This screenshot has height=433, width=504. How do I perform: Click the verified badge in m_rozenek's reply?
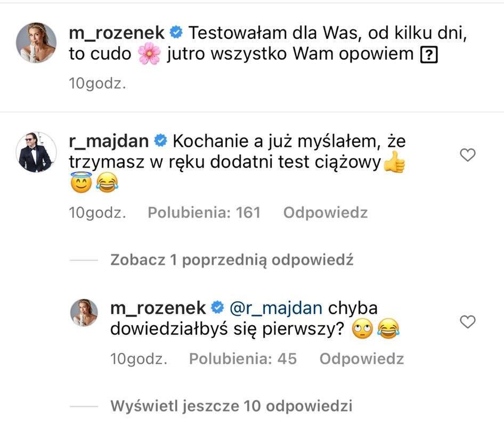click(217, 308)
